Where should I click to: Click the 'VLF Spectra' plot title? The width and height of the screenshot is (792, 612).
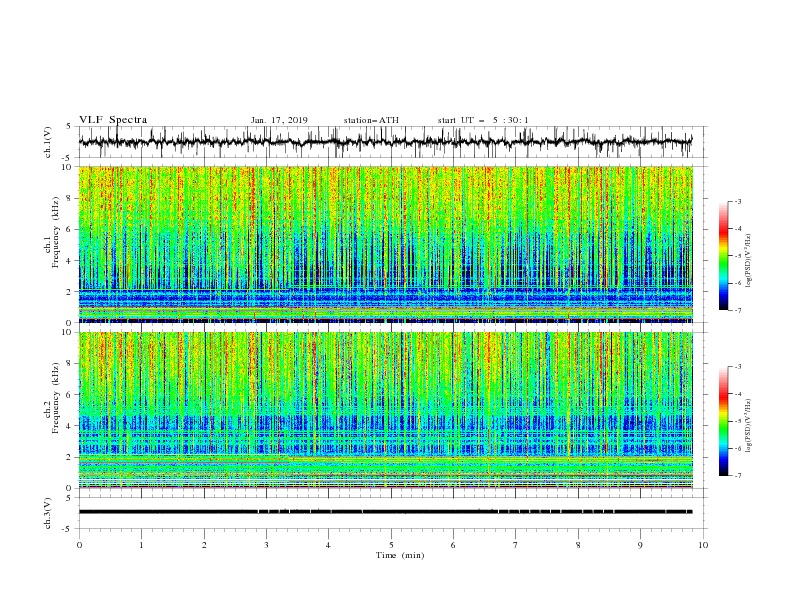(x=113, y=120)
